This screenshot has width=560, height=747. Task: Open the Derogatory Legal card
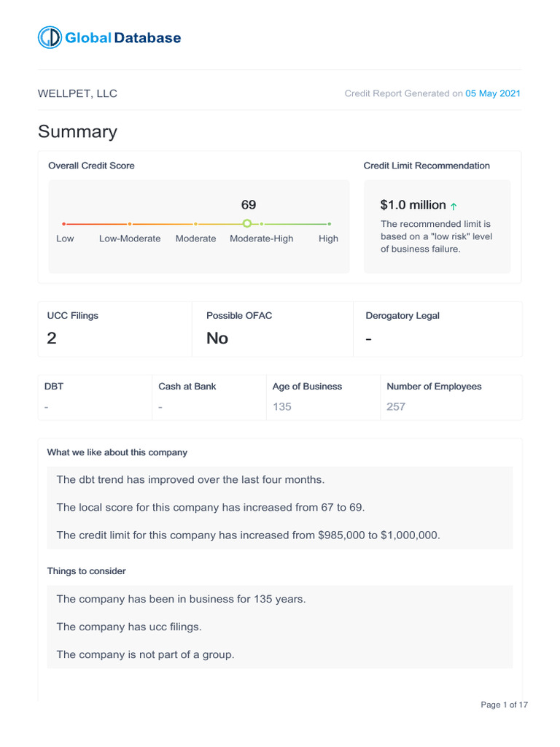(437, 329)
